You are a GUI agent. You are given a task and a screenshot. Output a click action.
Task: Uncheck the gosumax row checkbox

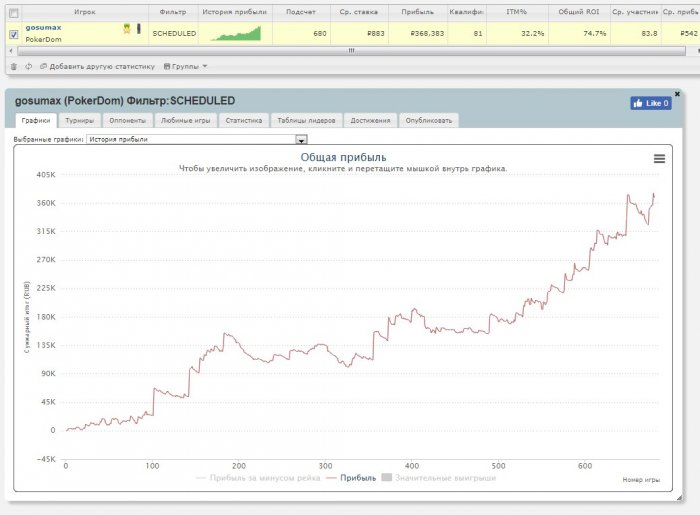[13, 33]
